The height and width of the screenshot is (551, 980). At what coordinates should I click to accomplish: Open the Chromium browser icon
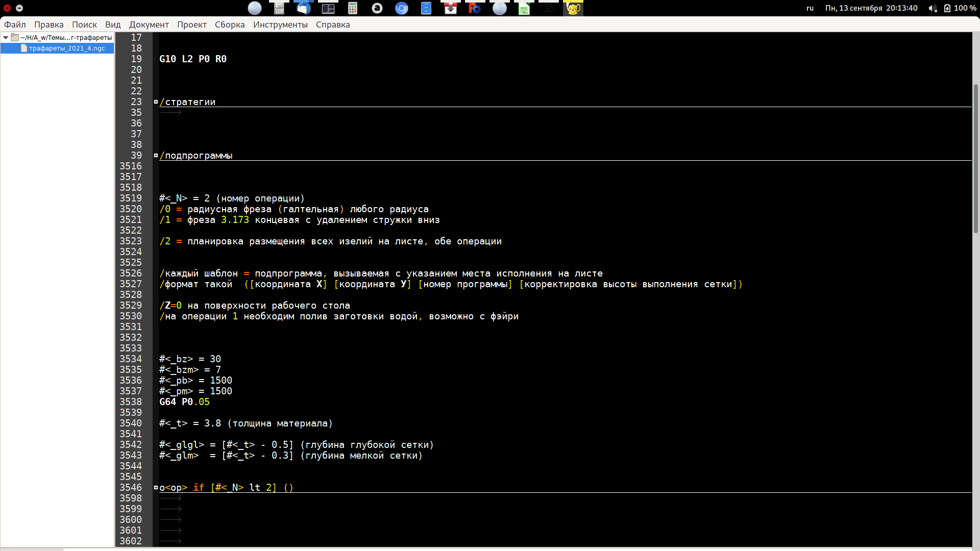[402, 8]
